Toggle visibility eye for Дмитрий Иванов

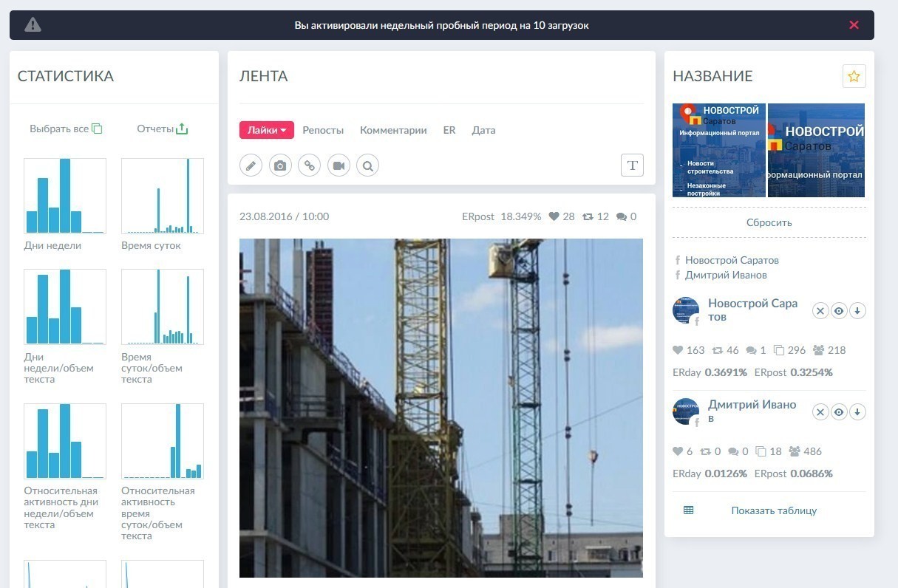839,412
